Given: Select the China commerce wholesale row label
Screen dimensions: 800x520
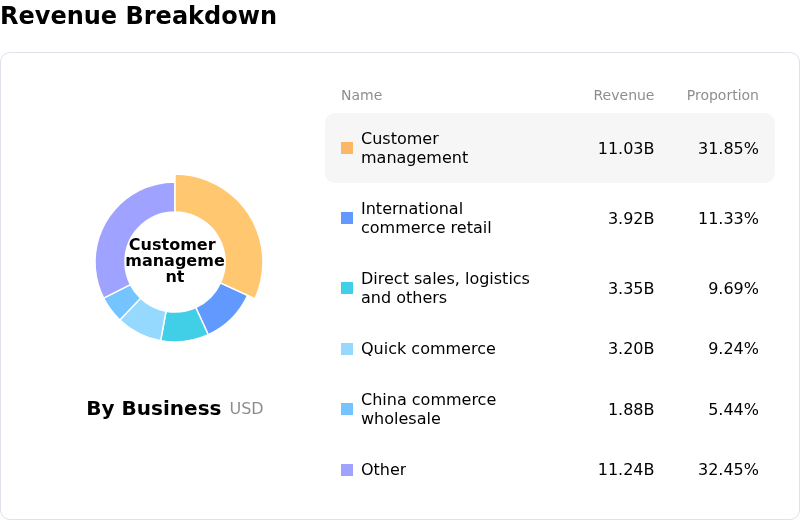Looking at the screenshot, I should pos(428,409).
